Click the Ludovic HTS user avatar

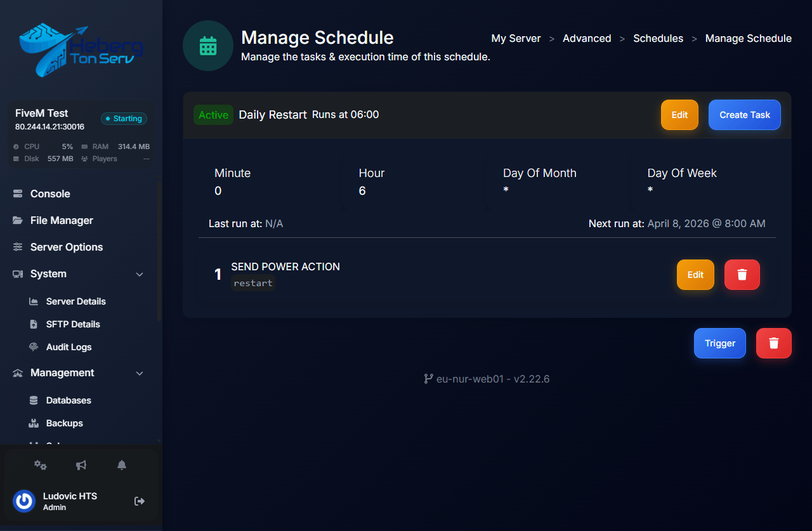[x=24, y=501]
